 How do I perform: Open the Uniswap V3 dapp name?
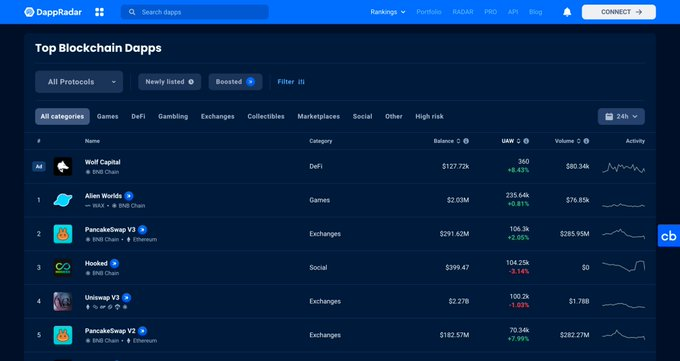102,298
